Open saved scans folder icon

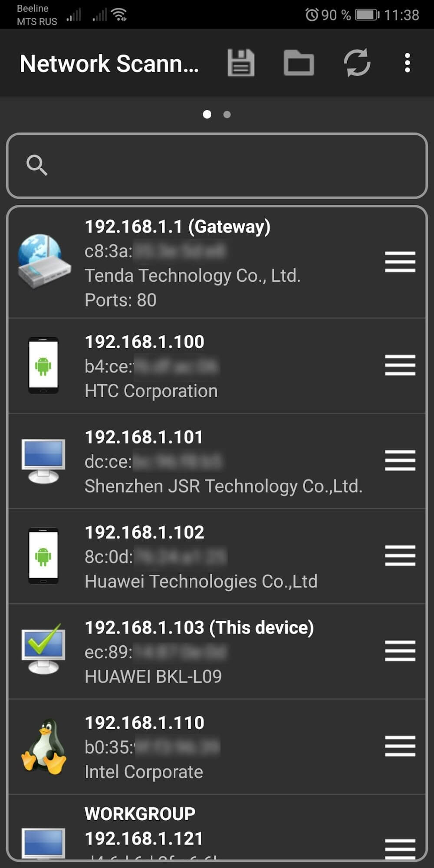[x=299, y=63]
